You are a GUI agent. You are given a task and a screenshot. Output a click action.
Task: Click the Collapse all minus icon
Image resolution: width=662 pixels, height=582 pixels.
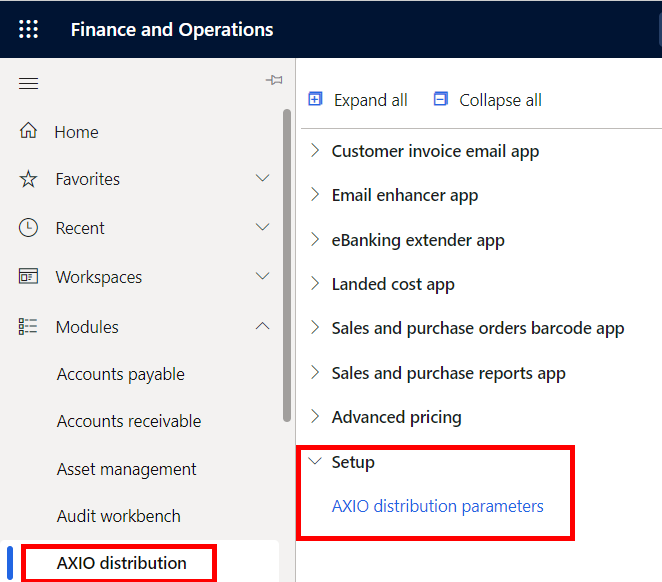[x=441, y=99]
